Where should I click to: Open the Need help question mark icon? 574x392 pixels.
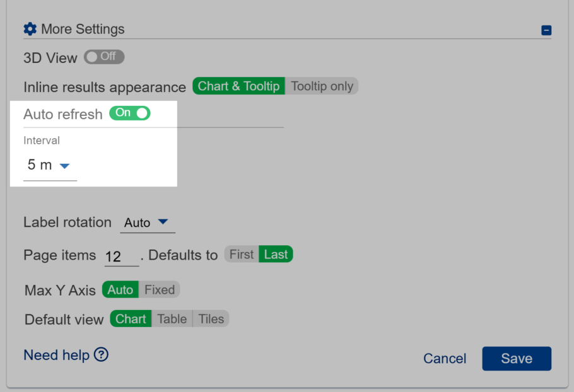[101, 355]
